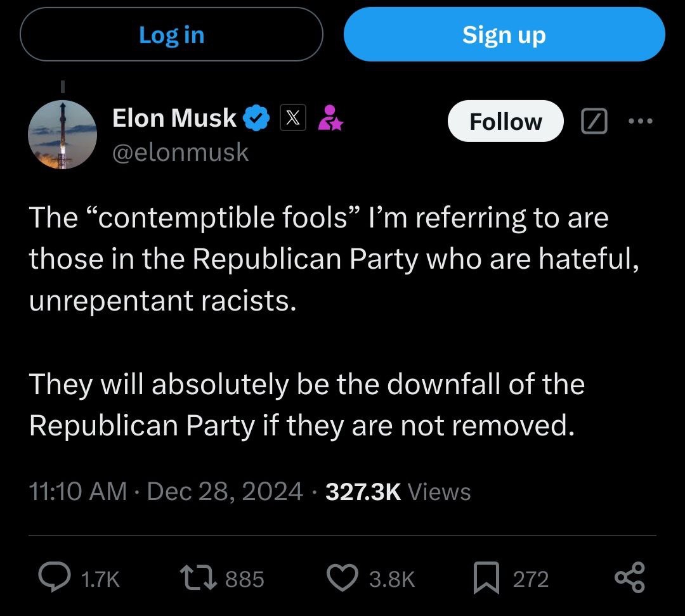Toggle the bookmark icon on the post

pyautogui.click(x=486, y=578)
